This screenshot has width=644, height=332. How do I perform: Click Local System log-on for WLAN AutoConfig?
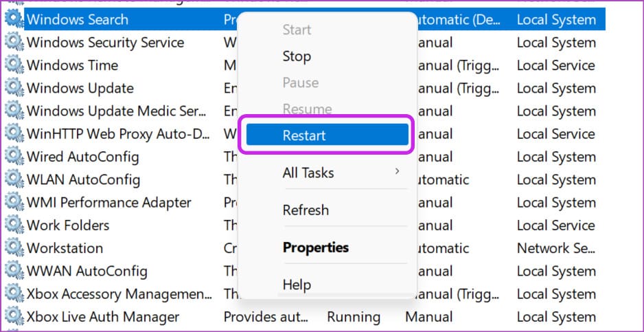pos(556,180)
